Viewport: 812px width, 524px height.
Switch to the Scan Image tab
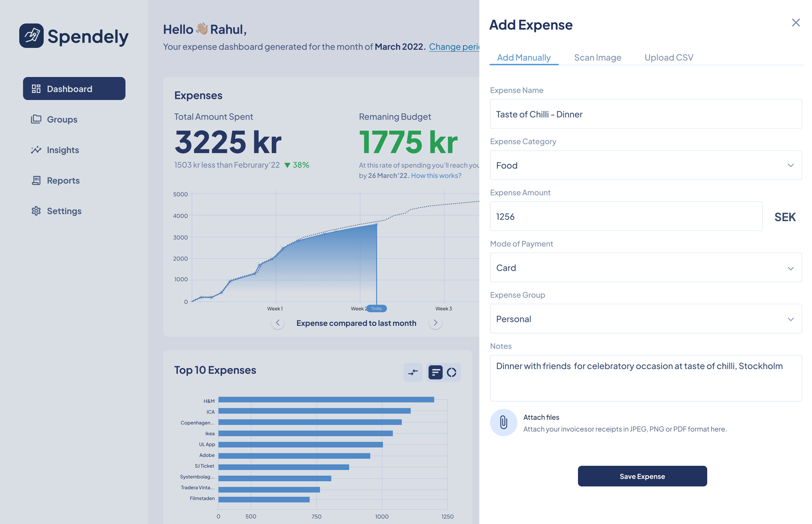click(597, 58)
